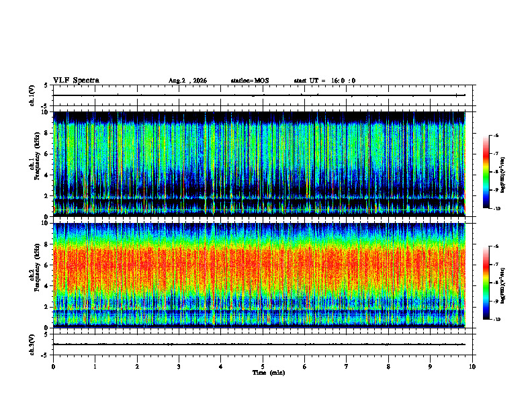Click the final time axis tick label "10"
The height and width of the screenshot is (411, 532).
tap(472, 366)
